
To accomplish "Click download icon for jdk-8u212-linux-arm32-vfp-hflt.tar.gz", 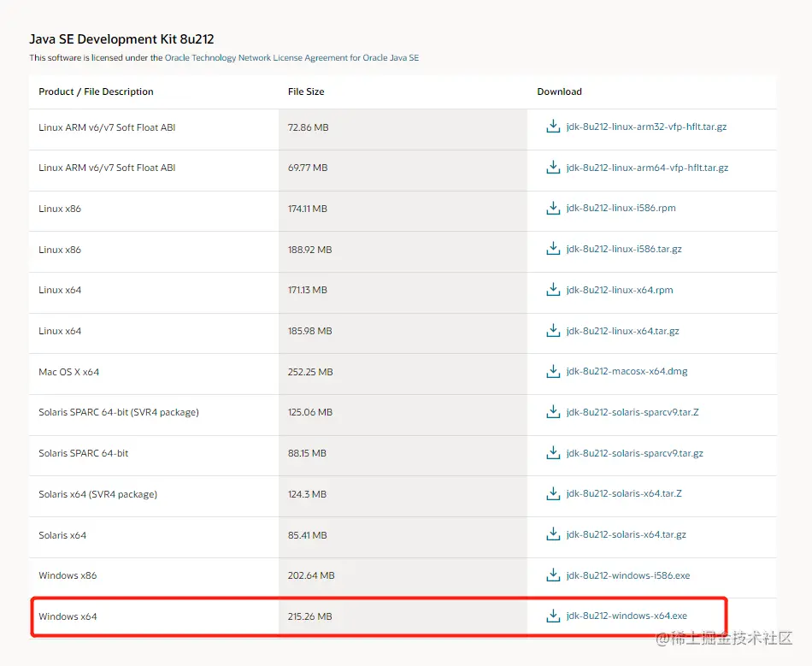I will point(553,127).
